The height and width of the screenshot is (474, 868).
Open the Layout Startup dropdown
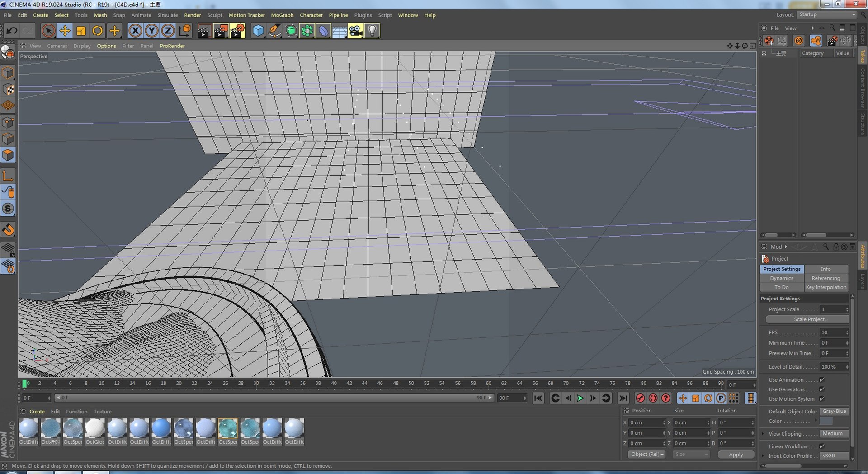tap(827, 14)
